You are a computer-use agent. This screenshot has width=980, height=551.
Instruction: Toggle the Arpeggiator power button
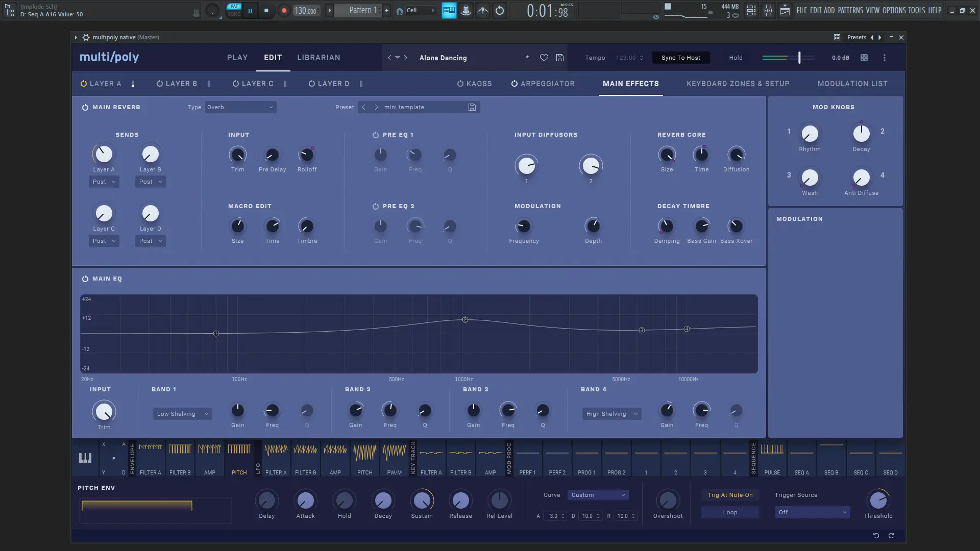514,84
